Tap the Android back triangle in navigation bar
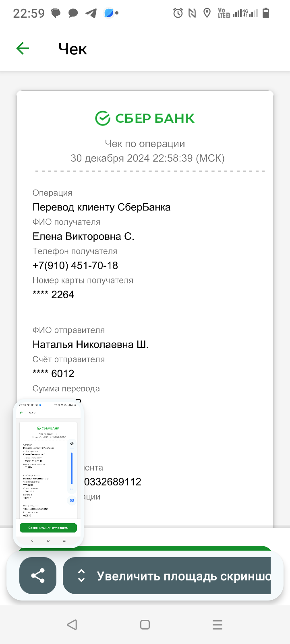The height and width of the screenshot is (644, 290). (72, 625)
